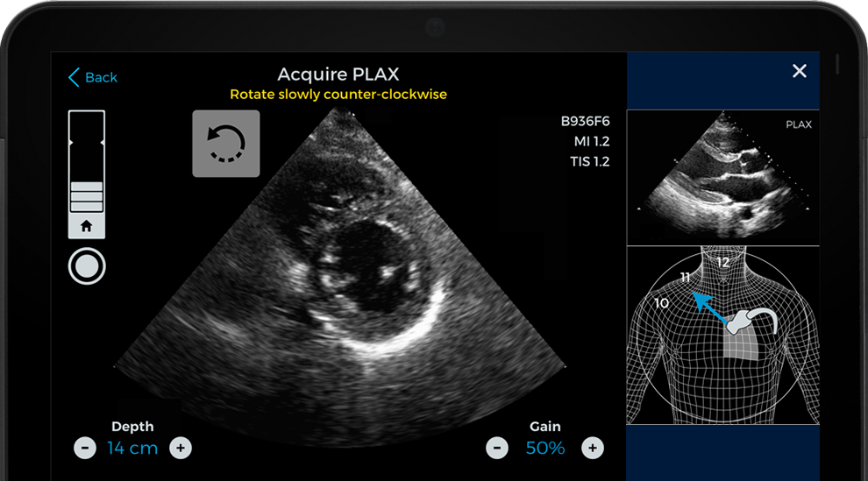Image resolution: width=868 pixels, height=481 pixels.
Task: Tap the PLAX label on reference image
Action: (x=799, y=124)
